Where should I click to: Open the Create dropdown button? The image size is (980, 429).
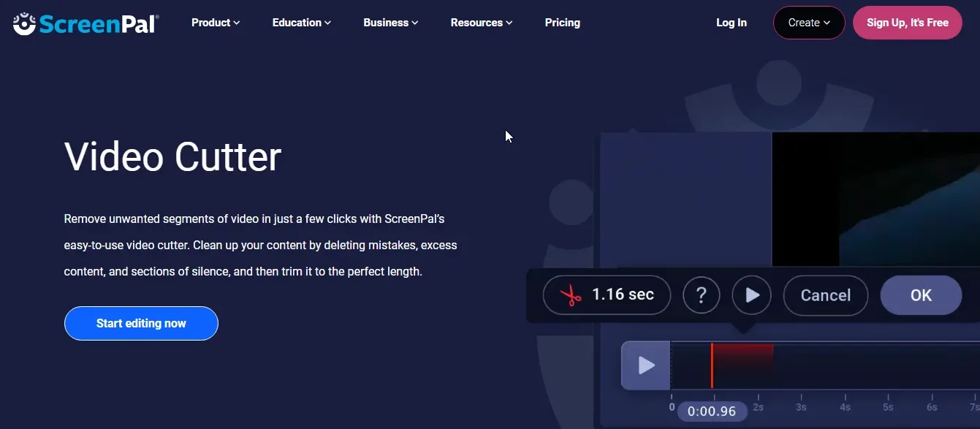[x=809, y=23]
